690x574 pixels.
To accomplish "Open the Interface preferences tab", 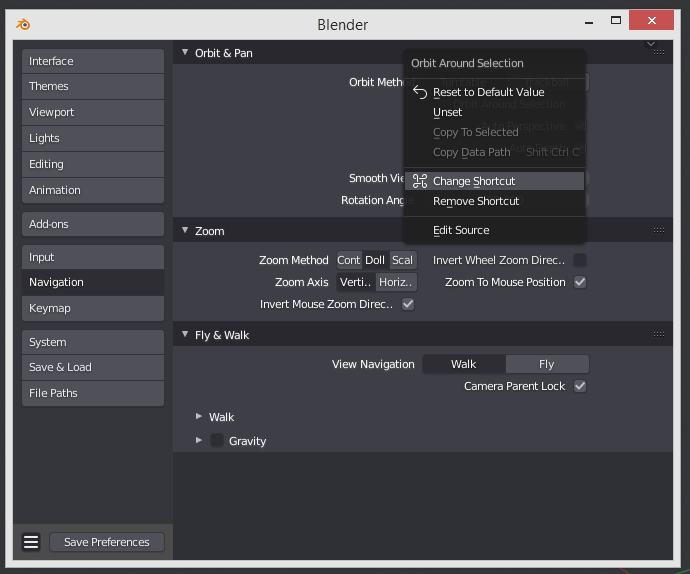I will click(93, 61).
